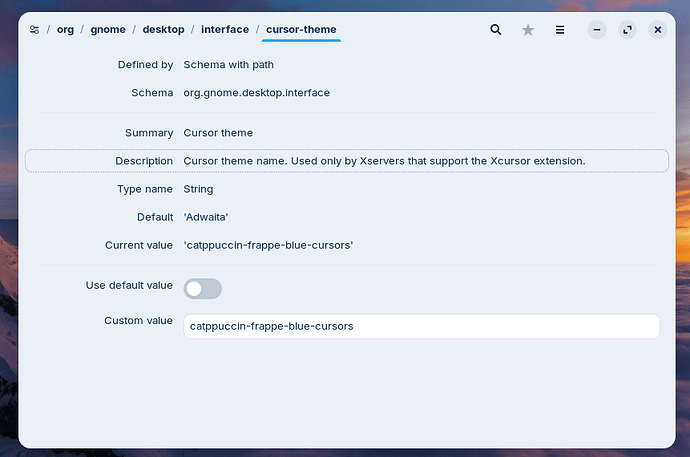
Task: Navigate to the 'interface' breadcrumb folder
Action: click(x=224, y=30)
